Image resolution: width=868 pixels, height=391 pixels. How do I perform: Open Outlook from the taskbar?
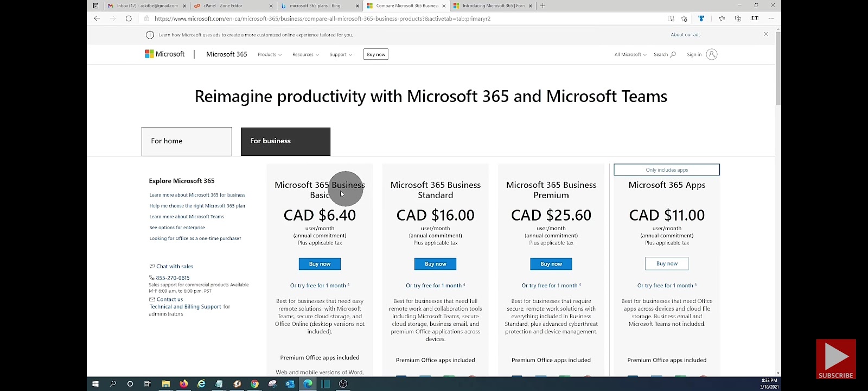tap(290, 384)
